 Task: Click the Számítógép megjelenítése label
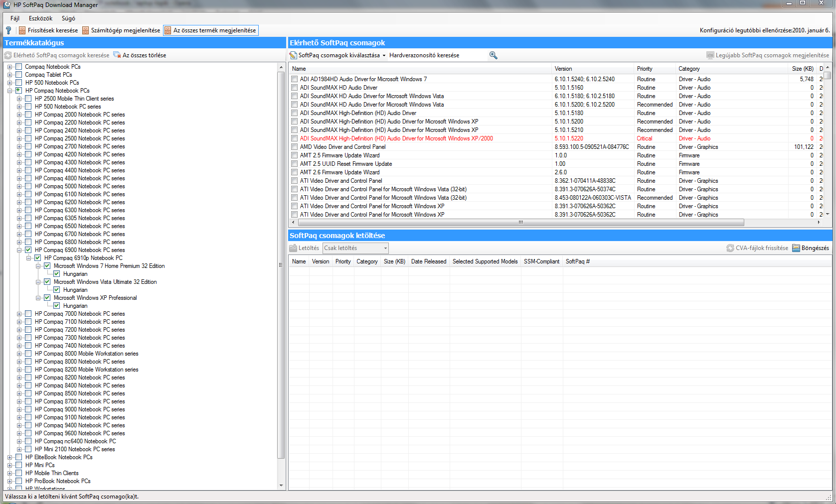(126, 30)
